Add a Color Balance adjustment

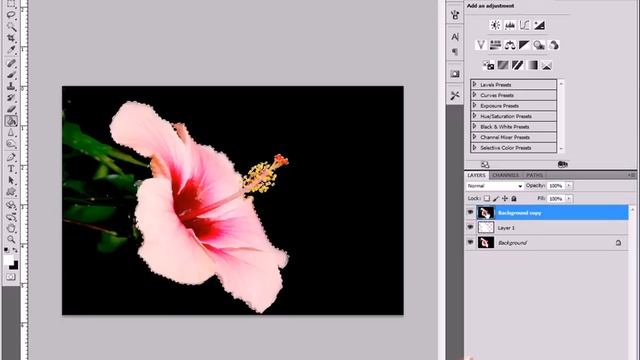[x=510, y=45]
